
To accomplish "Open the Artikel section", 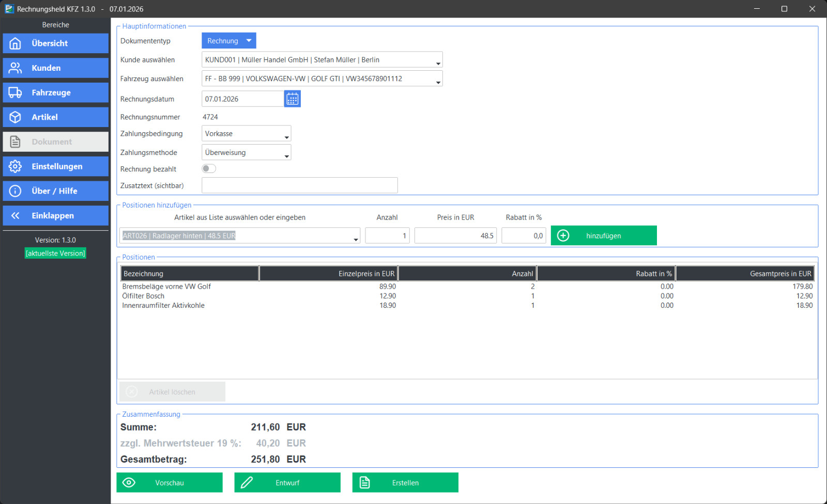I will click(56, 117).
